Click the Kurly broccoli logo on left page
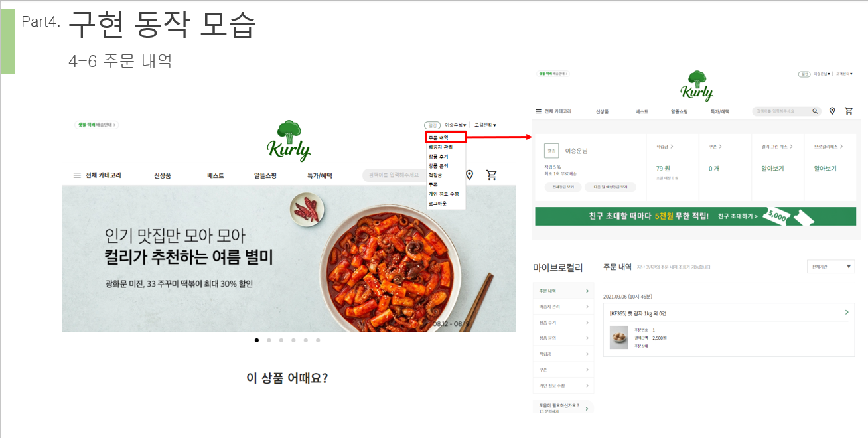 pos(288,141)
